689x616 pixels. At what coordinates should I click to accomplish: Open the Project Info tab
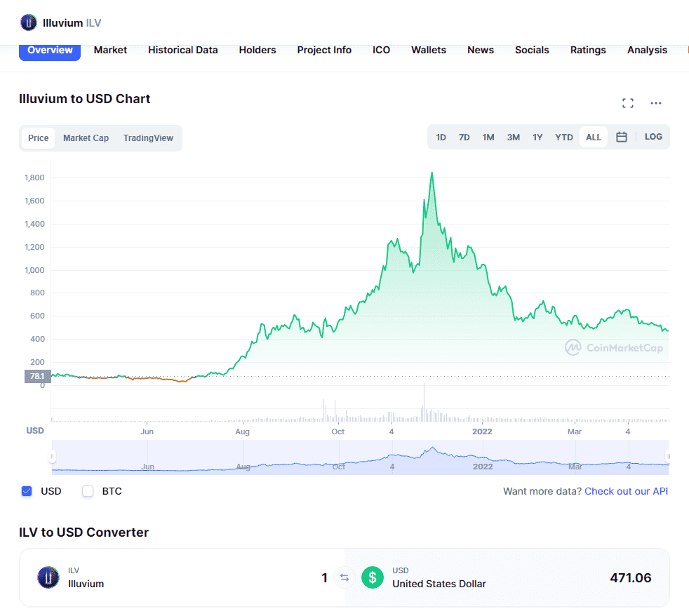pyautogui.click(x=324, y=50)
